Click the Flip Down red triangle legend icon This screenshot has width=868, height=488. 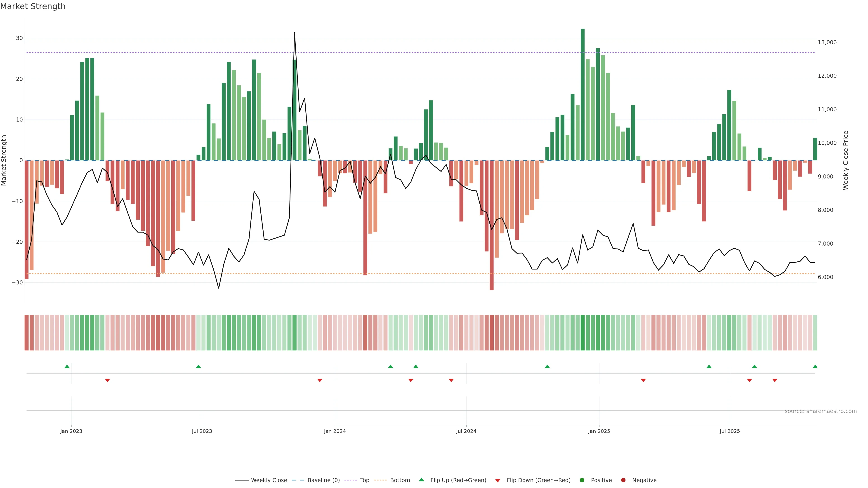click(498, 480)
